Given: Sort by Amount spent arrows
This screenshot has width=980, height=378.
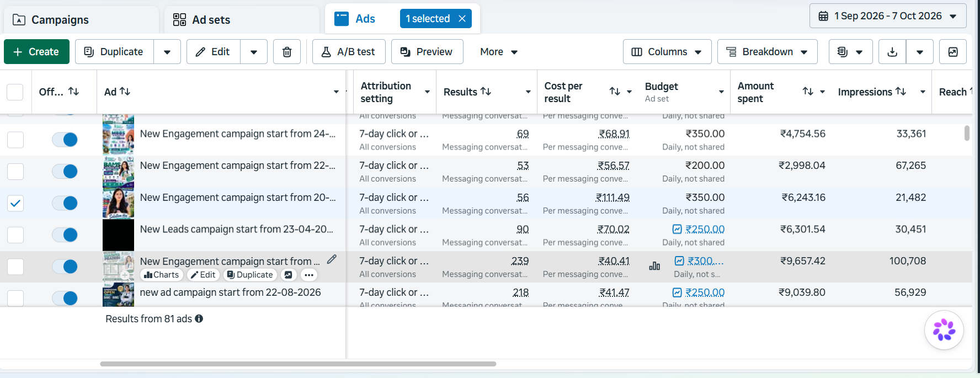Looking at the screenshot, I should click(x=808, y=92).
